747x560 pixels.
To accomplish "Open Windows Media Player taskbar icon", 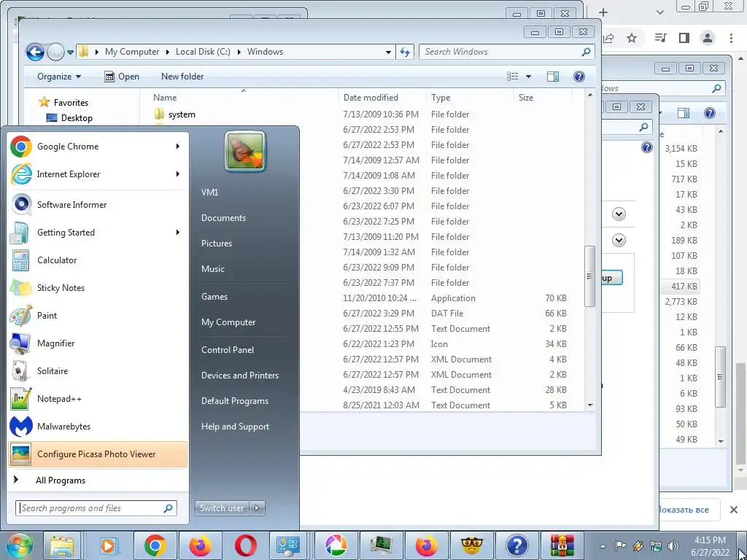I will pyautogui.click(x=108, y=545).
